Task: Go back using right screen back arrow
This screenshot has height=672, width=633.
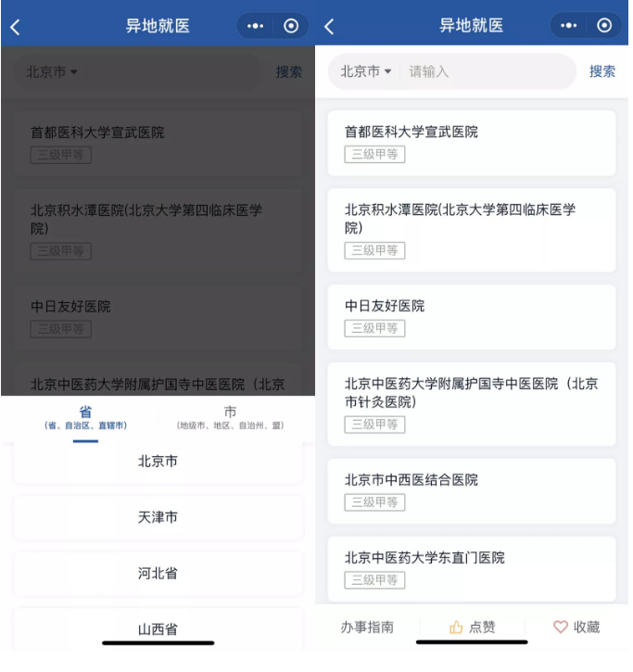Action: point(329,27)
